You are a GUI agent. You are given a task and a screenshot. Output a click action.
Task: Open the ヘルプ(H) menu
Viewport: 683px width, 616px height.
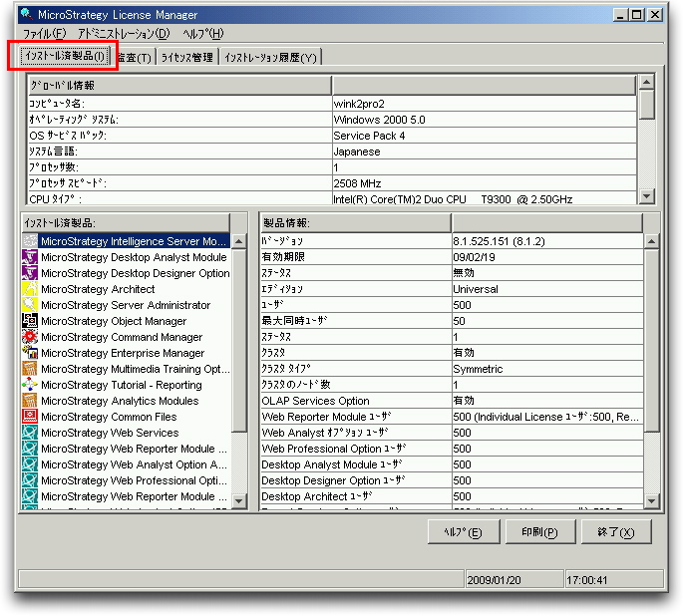[x=203, y=34]
